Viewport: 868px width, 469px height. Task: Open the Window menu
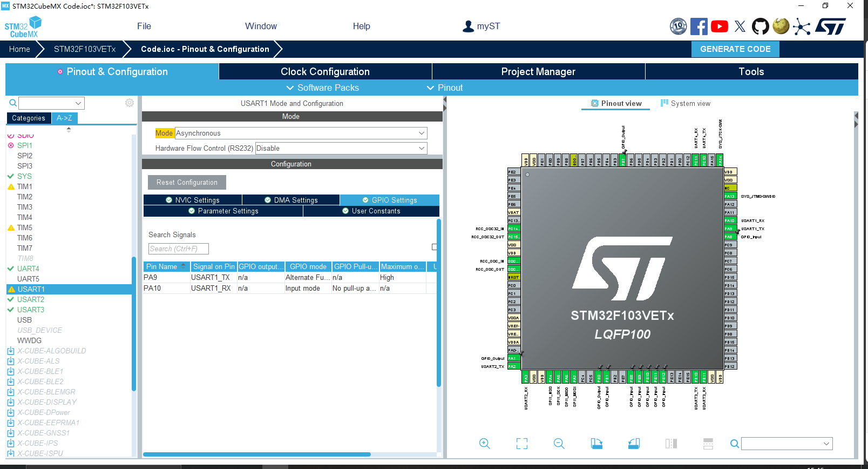click(x=261, y=26)
